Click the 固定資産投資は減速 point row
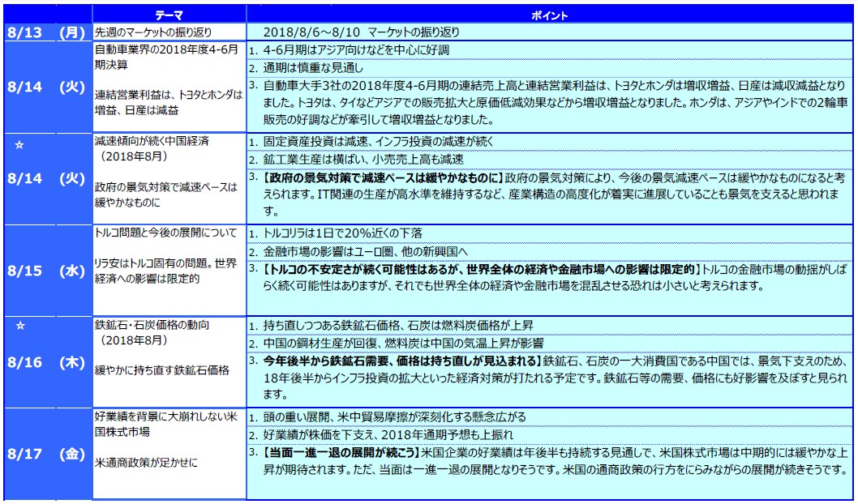 point(364,141)
